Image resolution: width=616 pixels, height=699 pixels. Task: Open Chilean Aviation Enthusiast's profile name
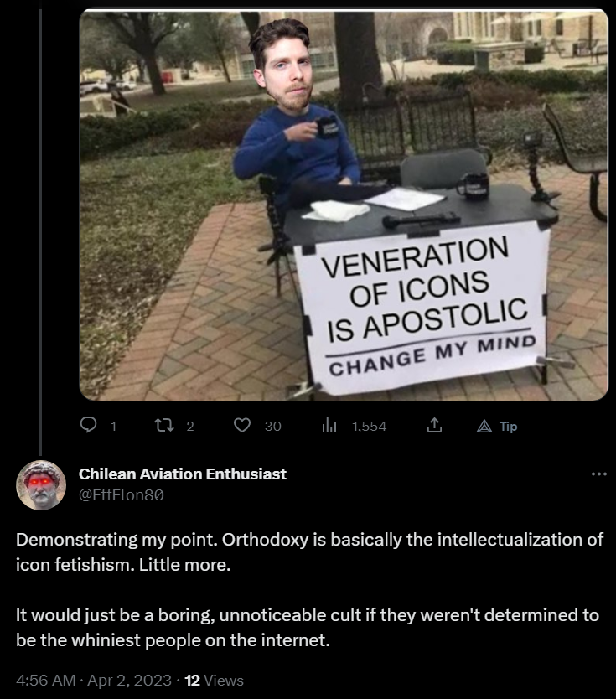pos(183,474)
